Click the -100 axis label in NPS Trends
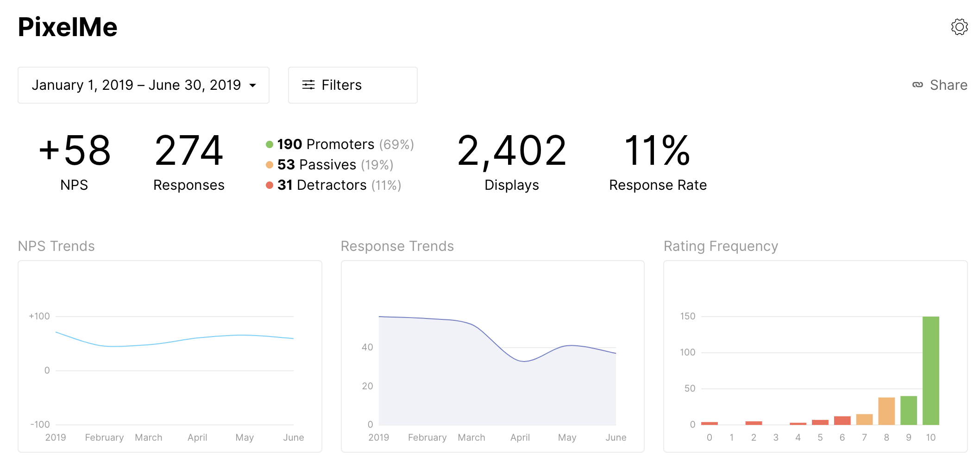The width and height of the screenshot is (980, 474). (40, 424)
